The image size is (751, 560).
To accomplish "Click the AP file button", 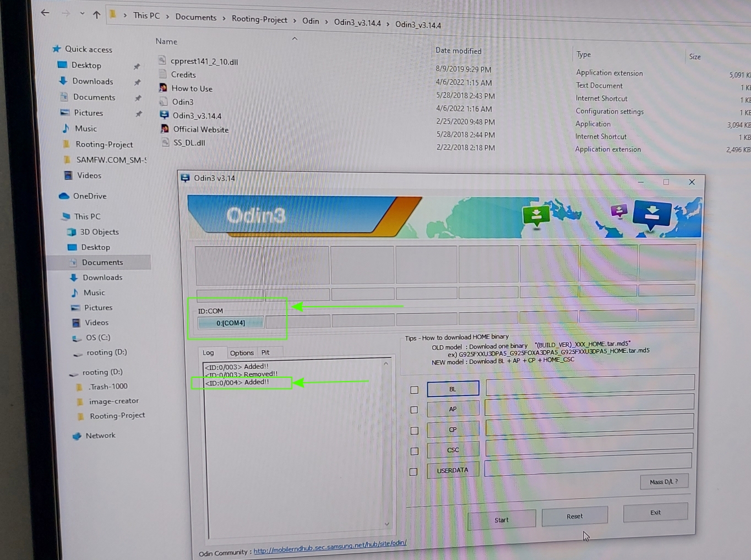I will coord(453,409).
